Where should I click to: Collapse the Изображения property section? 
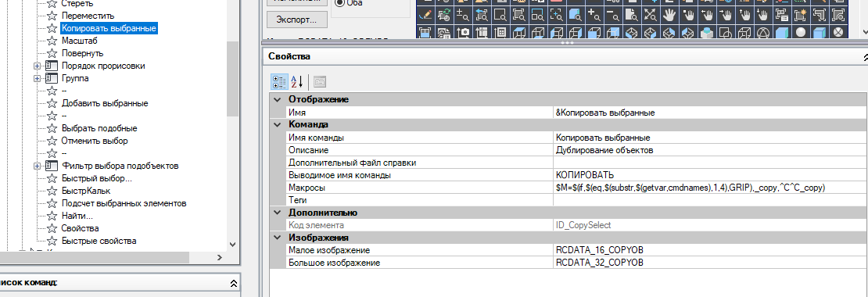click(278, 238)
